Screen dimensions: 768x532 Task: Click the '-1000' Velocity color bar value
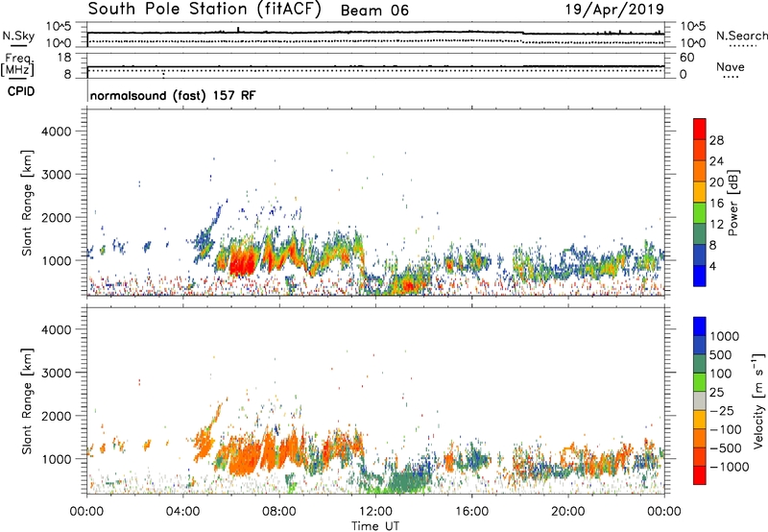(x=730, y=467)
